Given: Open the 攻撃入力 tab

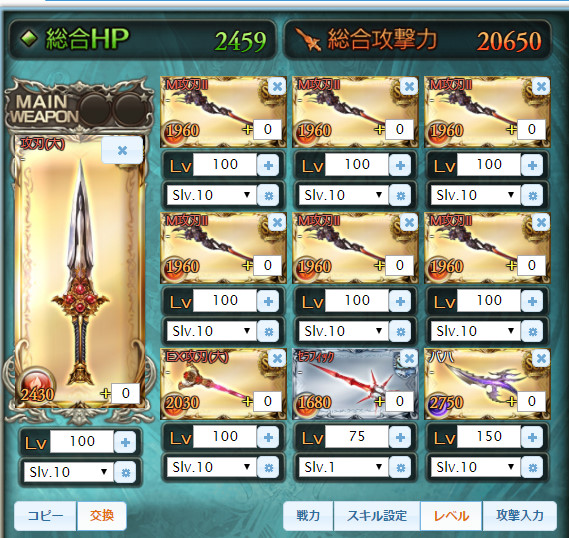Looking at the screenshot, I should [x=520, y=516].
